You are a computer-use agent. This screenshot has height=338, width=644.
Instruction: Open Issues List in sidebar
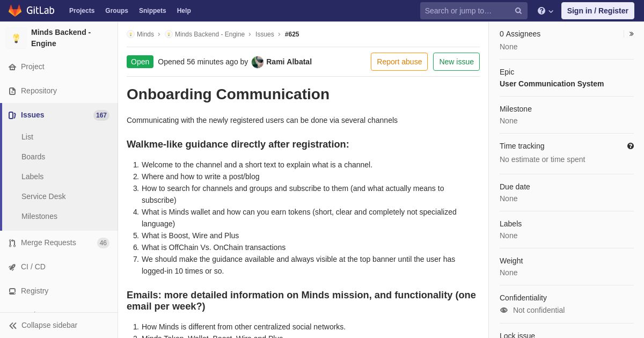tap(27, 137)
